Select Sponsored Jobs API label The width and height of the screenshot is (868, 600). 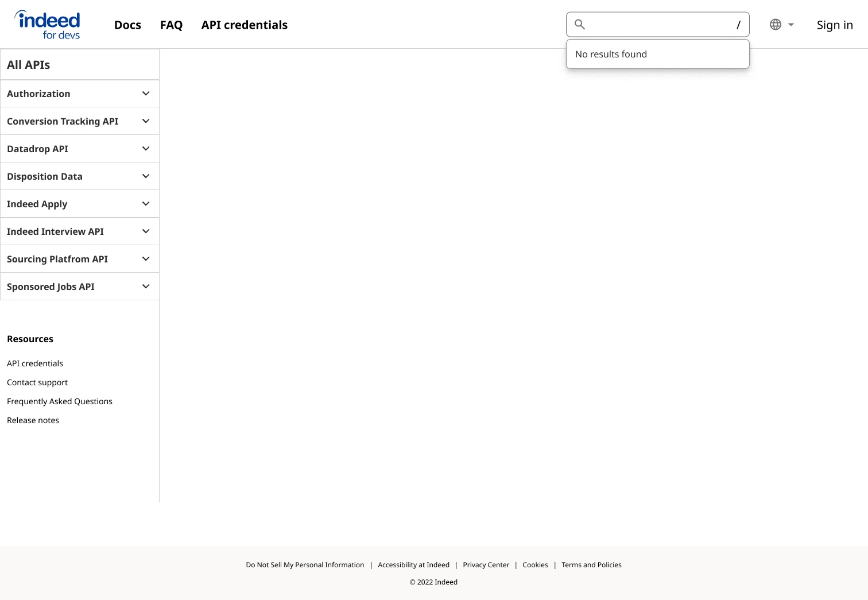51,287
